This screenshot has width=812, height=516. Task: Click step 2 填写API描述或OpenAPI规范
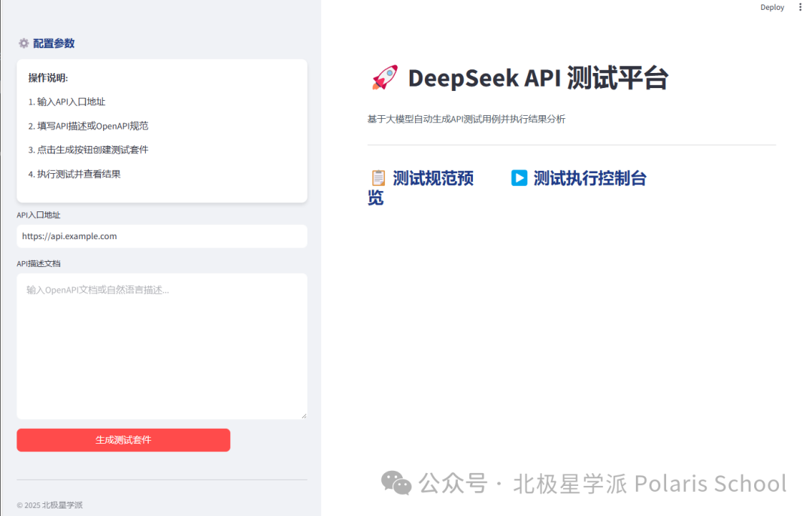coord(88,126)
